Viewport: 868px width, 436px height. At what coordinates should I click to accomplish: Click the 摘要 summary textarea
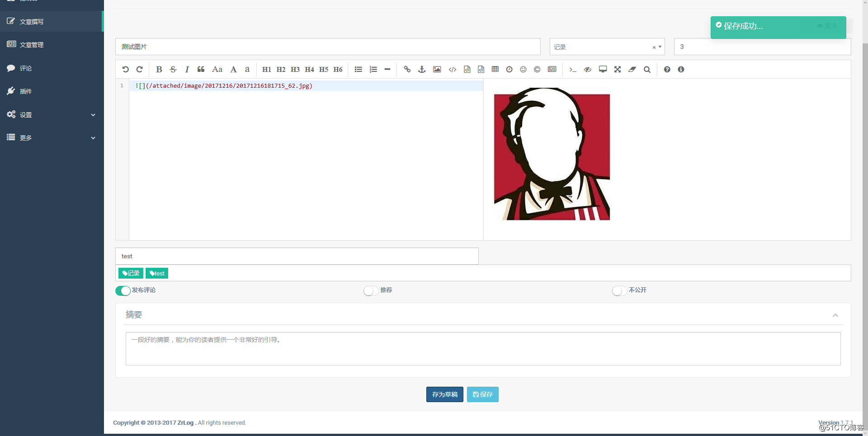[x=483, y=349]
